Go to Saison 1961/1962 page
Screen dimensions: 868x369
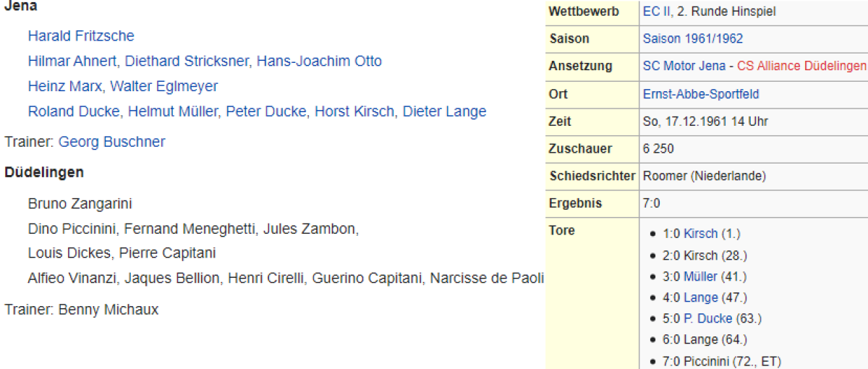[692, 39]
